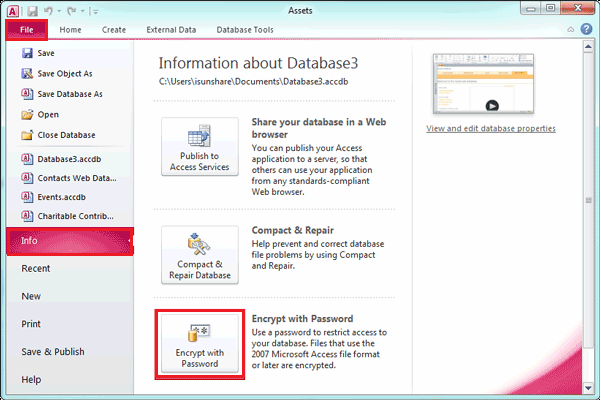Viewport: 601px width, 400px height.
Task: Go to the Print section
Action: click(x=31, y=324)
